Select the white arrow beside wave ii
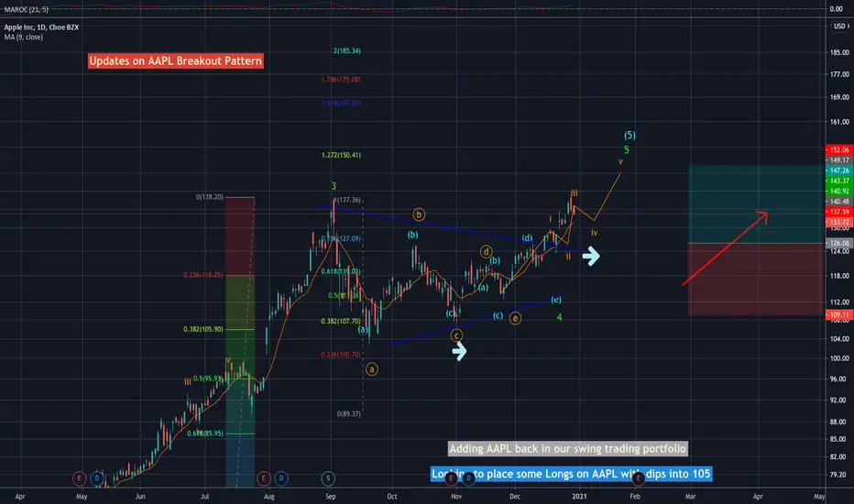854x504 pixels. pyautogui.click(x=591, y=256)
